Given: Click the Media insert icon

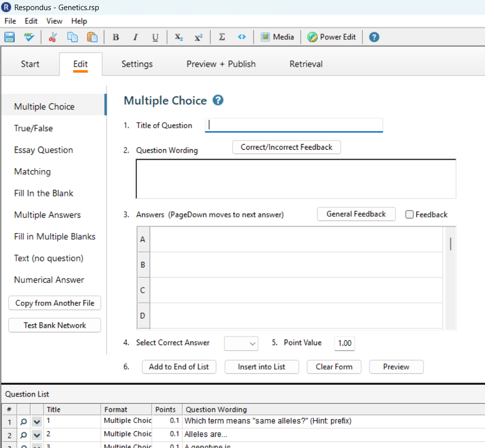Looking at the screenshot, I should coord(266,37).
